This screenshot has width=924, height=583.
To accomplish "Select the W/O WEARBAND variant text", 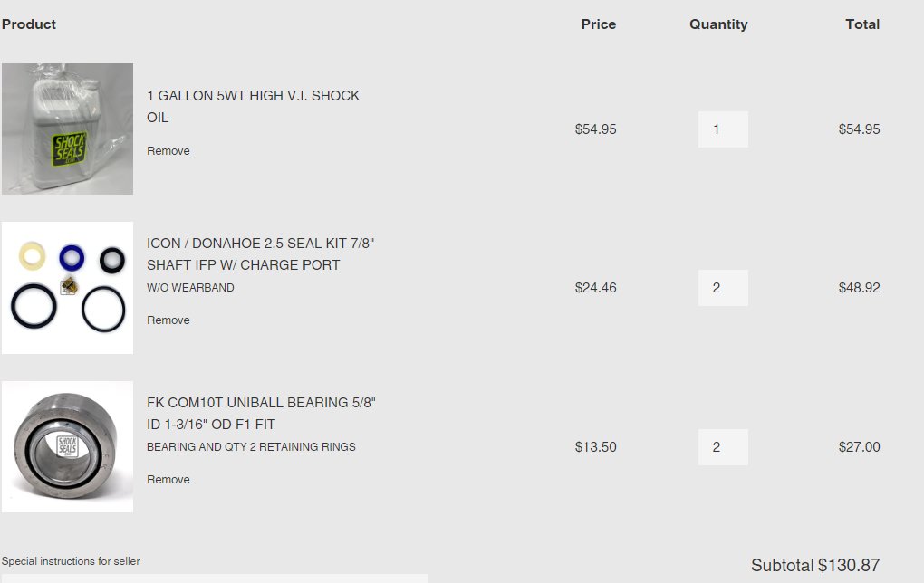I will 190,287.
